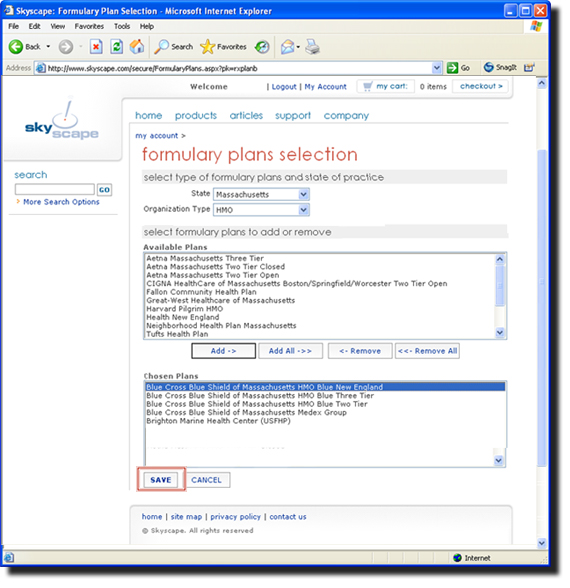
Task: Click the <- Remove button
Action: (x=360, y=351)
